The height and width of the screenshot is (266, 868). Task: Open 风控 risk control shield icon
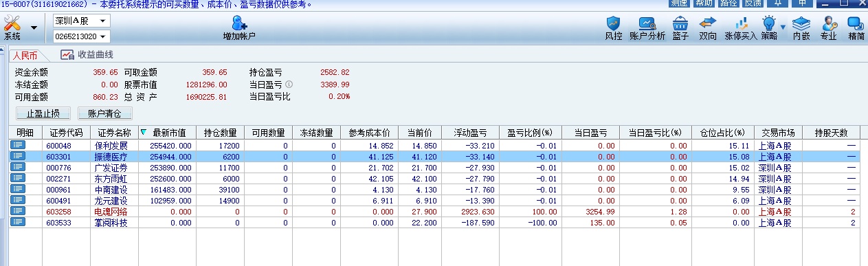click(613, 23)
